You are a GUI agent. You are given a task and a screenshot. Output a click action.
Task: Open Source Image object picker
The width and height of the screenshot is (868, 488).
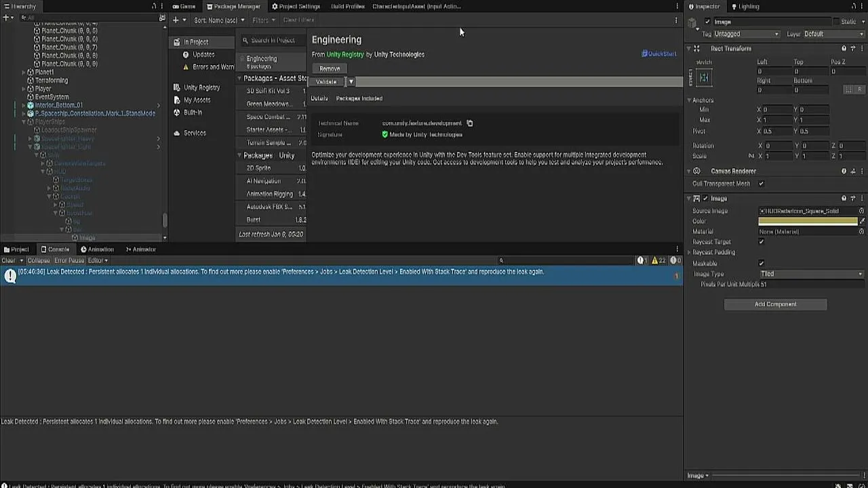[861, 211]
